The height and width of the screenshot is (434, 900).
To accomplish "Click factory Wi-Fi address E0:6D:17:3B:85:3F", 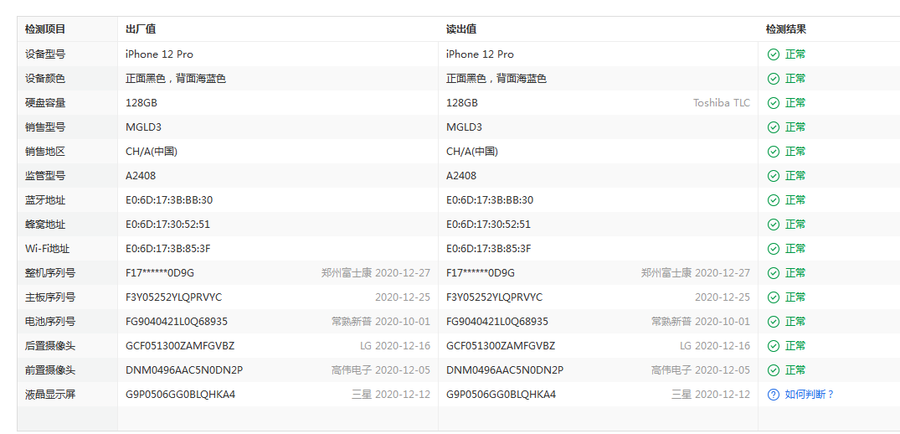I will [x=168, y=249].
